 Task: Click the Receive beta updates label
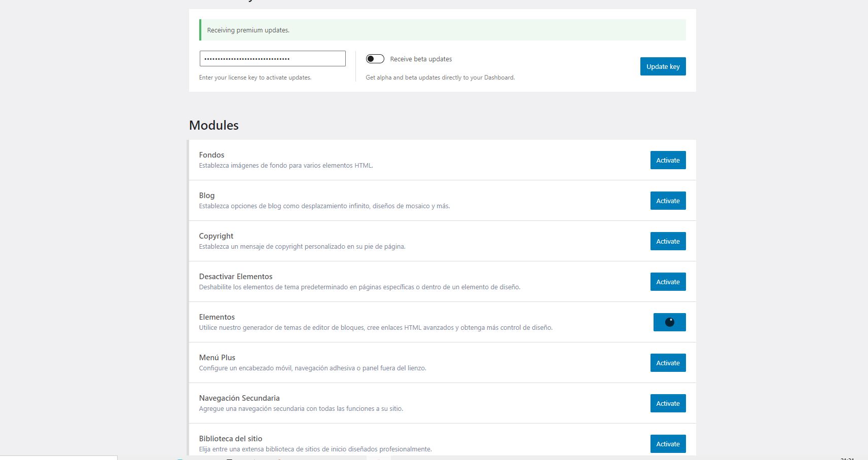point(421,59)
